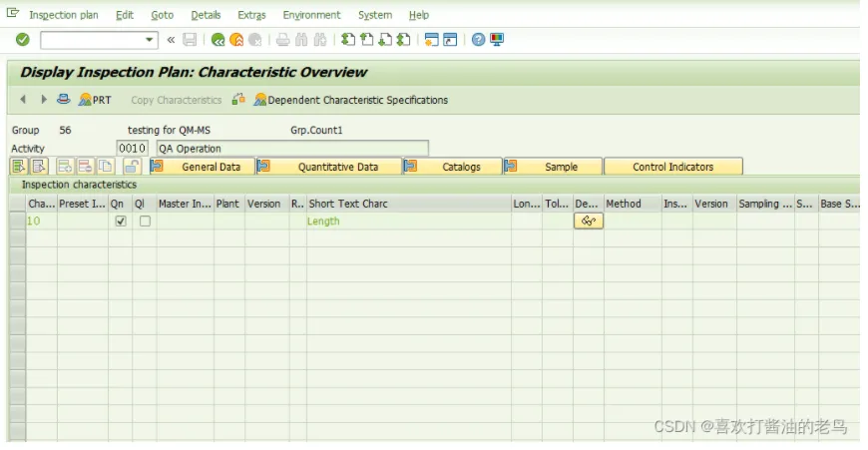Open the Catalogs tab button
This screenshot has height=450, width=868.
click(453, 167)
